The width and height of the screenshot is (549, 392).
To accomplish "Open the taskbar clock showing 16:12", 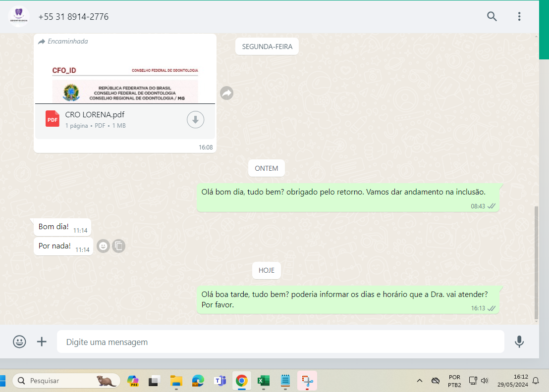I will point(513,381).
